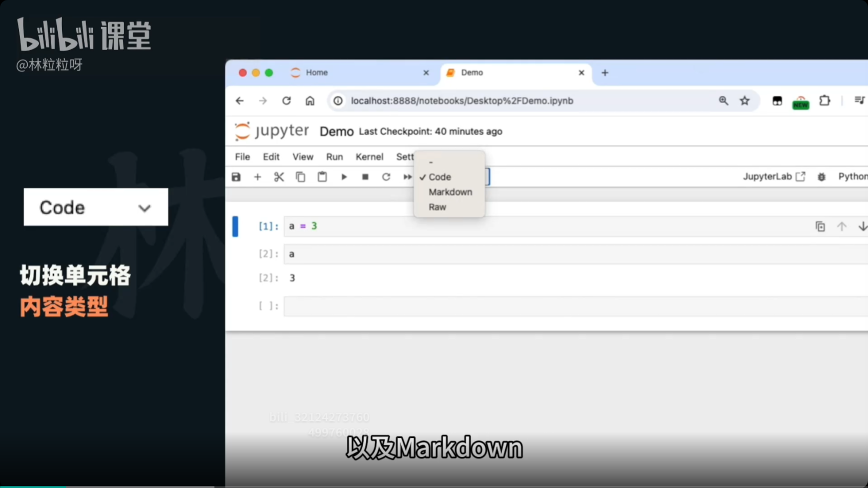Open the debugger bug icon
Screen dimensions: 868x488
point(821,177)
